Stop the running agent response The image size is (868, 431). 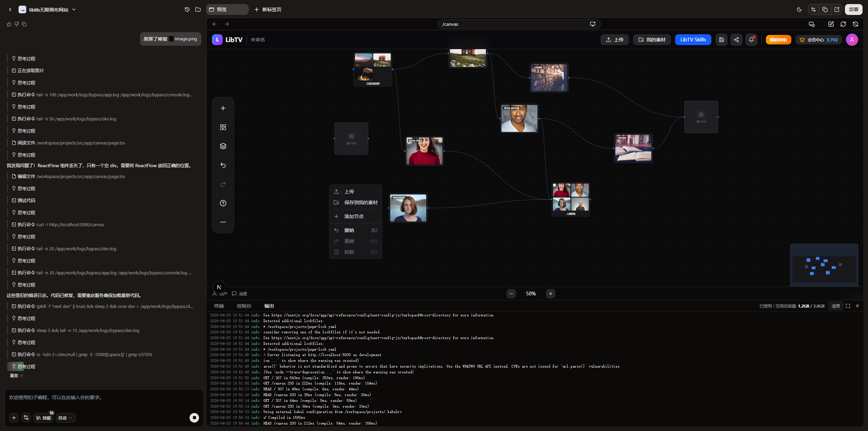(194, 417)
